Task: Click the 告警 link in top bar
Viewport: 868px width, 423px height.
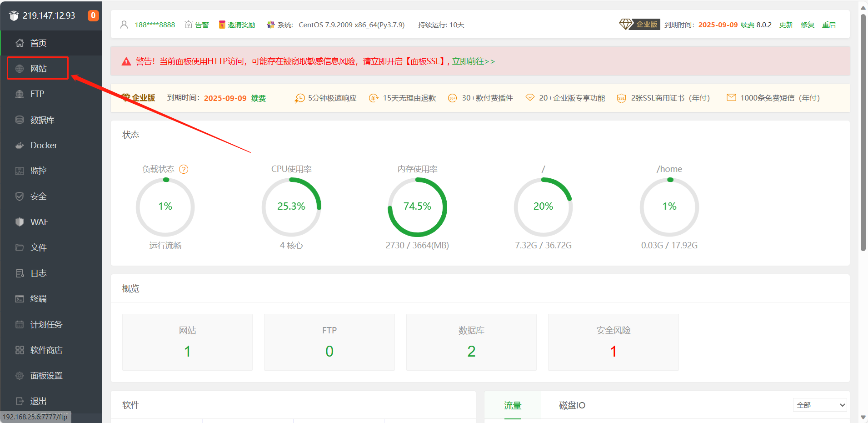Action: 202,25
